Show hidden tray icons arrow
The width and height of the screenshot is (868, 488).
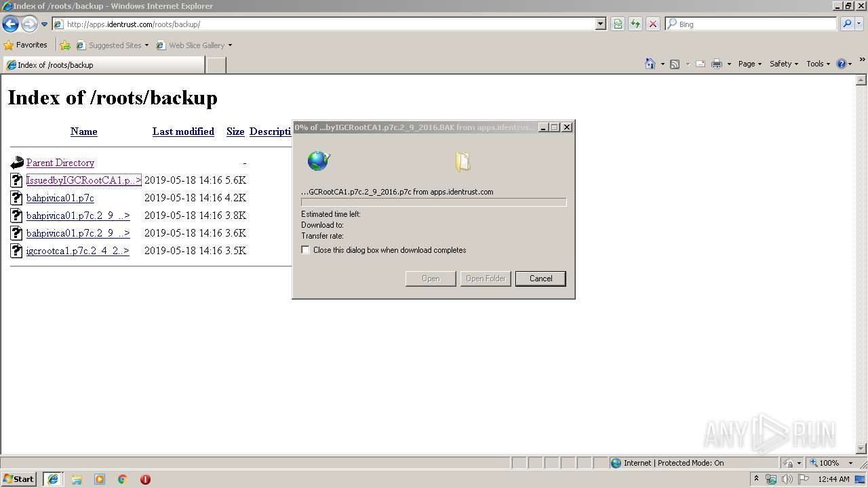756,479
